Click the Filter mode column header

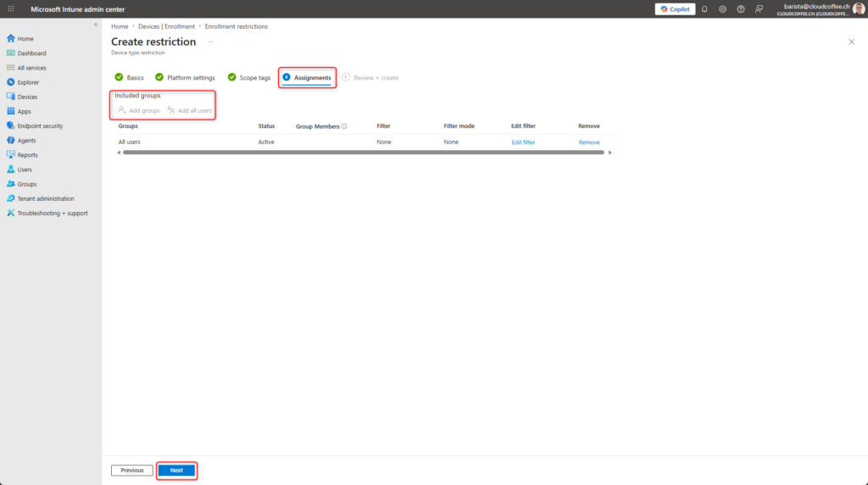point(459,125)
